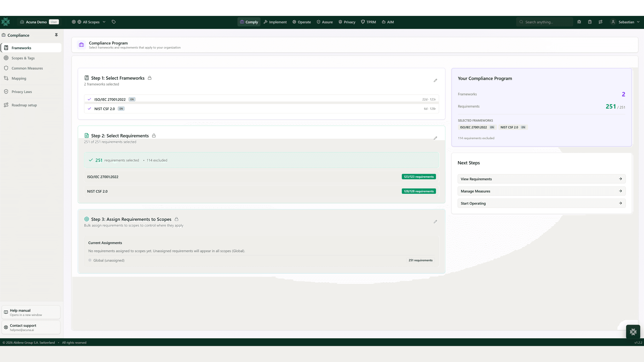Edit Step 3 Assign Requirements pencil icon
Image resolution: width=644 pixels, height=362 pixels.
coord(435,222)
